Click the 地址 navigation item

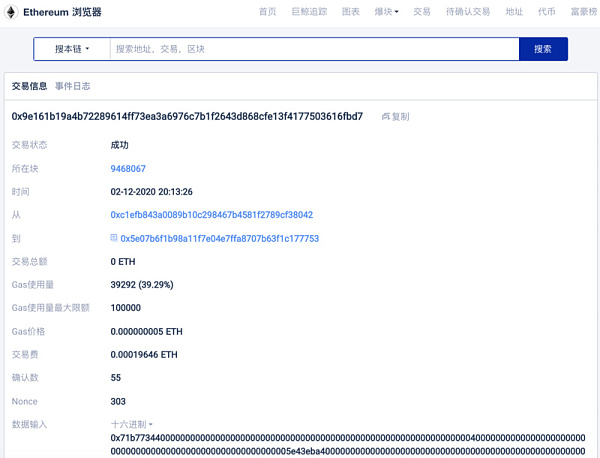coord(514,12)
